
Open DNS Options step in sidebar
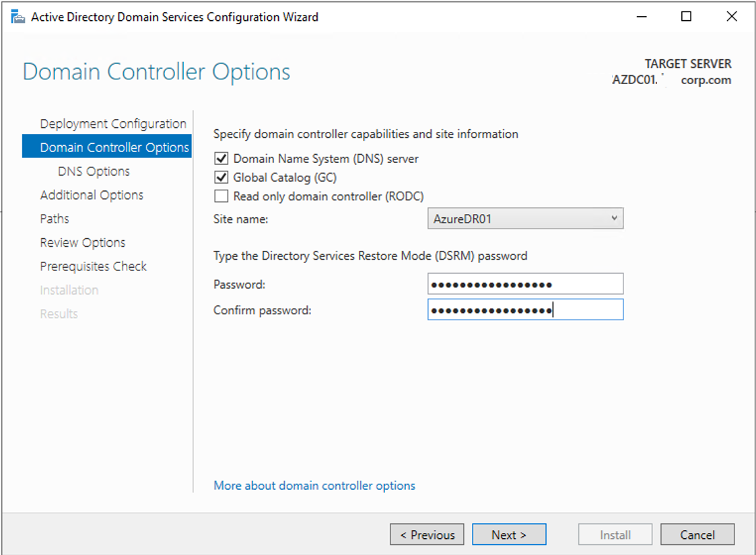tap(94, 172)
